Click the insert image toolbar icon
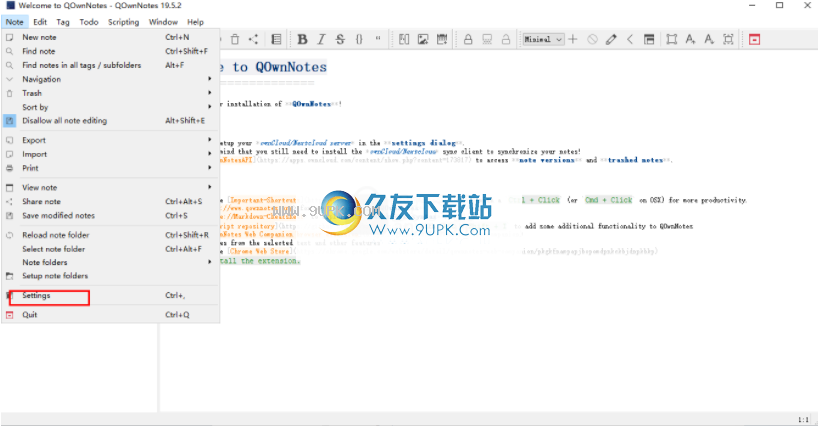818x427 pixels. click(423, 39)
